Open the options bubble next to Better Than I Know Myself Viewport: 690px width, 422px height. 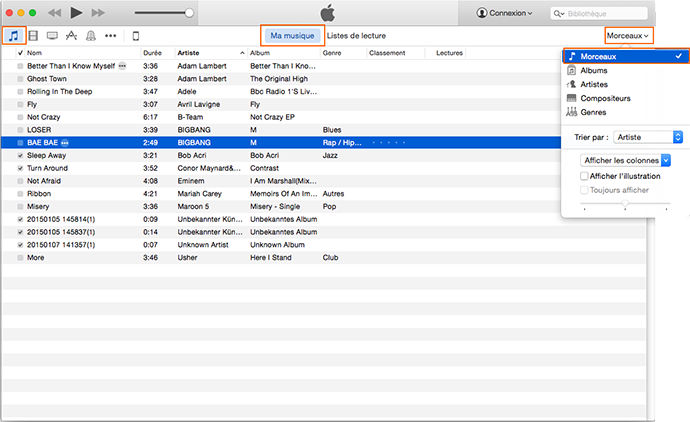point(122,66)
